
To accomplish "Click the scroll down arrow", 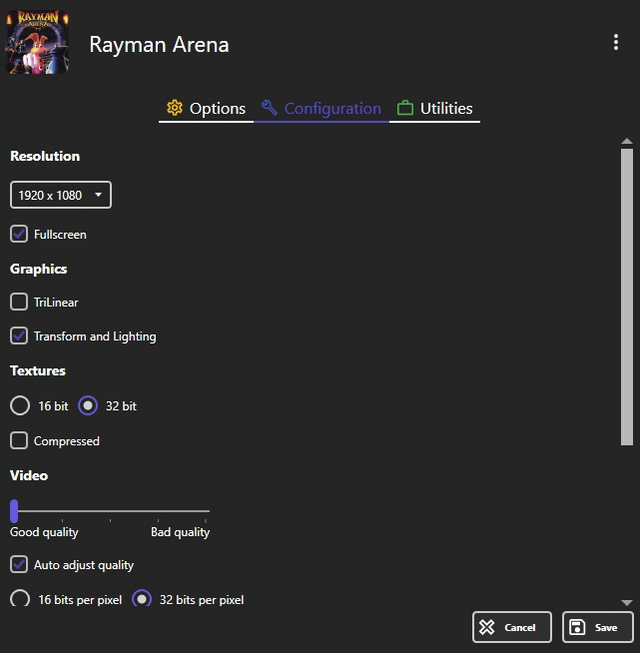I will click(627, 602).
